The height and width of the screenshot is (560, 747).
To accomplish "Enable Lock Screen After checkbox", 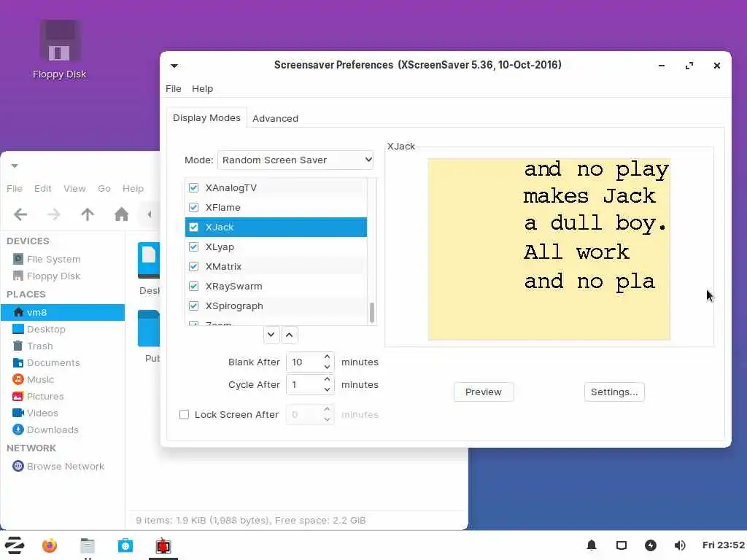I will click(184, 414).
